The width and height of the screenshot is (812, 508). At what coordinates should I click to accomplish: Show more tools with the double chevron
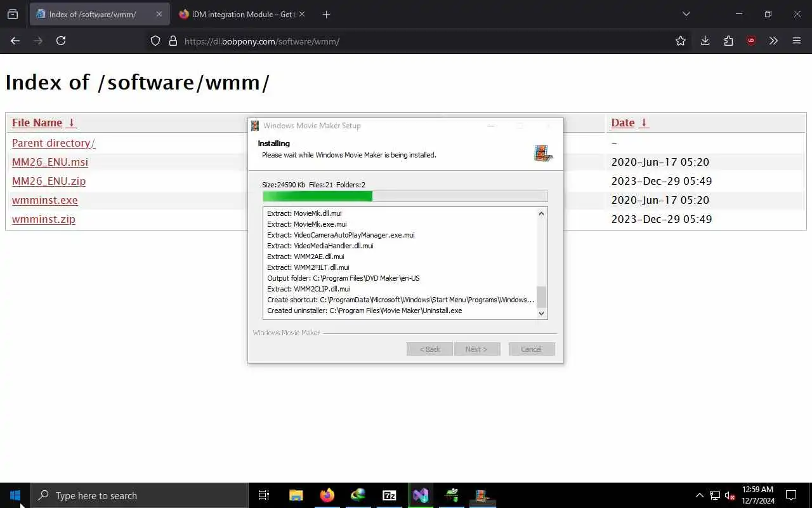tap(773, 41)
